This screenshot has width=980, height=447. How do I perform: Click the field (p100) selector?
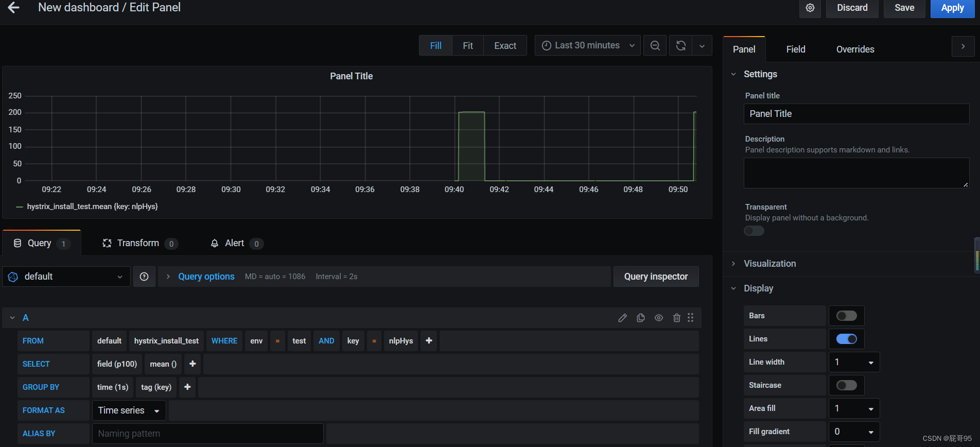coord(117,364)
